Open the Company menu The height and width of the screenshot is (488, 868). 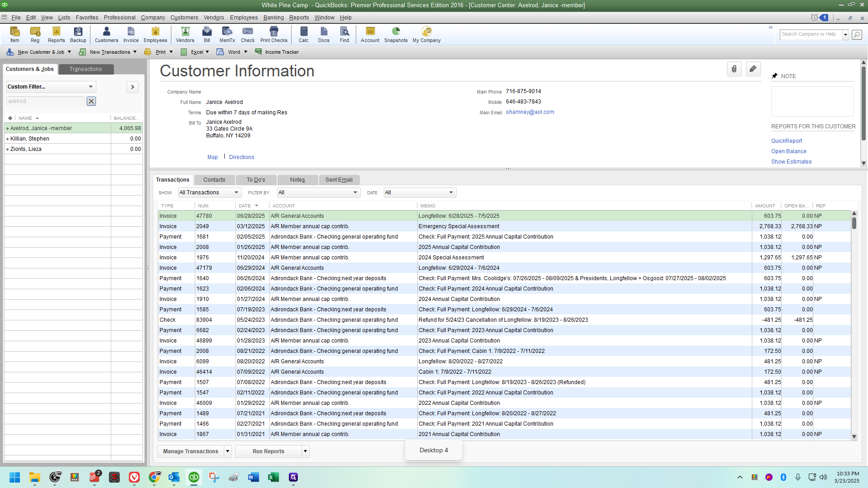point(153,18)
